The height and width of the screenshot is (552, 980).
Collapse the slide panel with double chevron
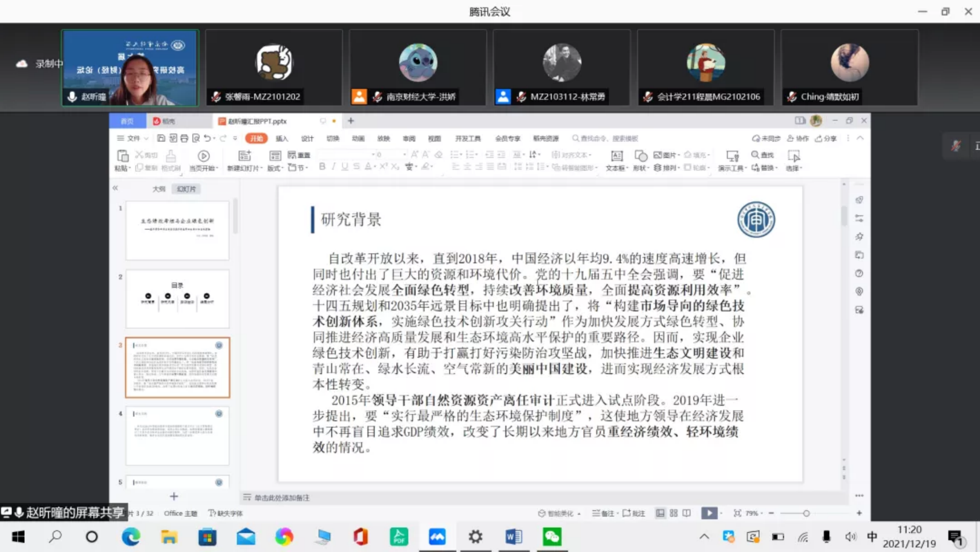(x=115, y=188)
